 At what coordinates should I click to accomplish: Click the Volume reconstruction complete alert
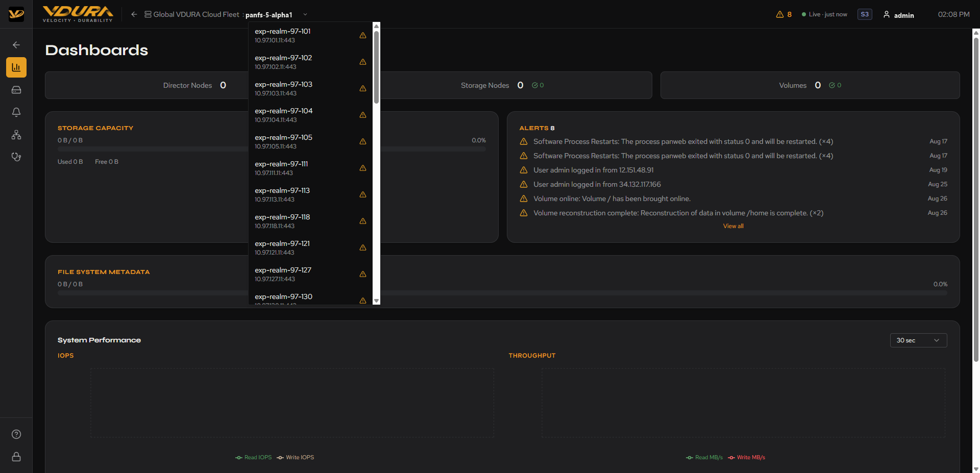coord(733,213)
